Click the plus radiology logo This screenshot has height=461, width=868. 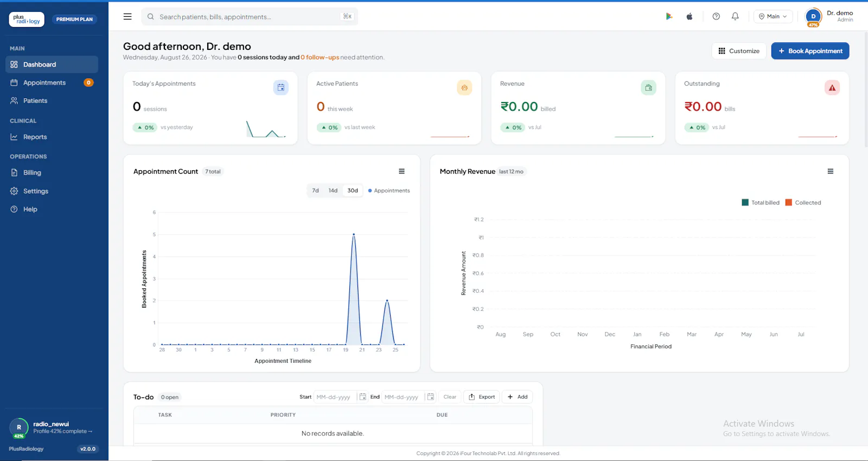[27, 20]
